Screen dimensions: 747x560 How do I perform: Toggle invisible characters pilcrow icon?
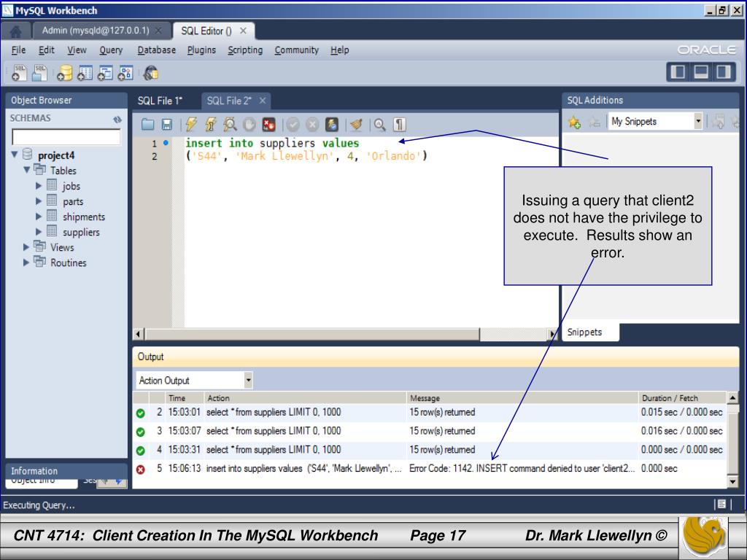tap(399, 125)
